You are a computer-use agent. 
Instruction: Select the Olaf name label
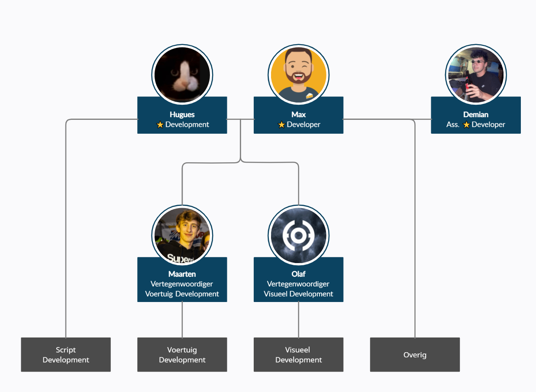298,274
